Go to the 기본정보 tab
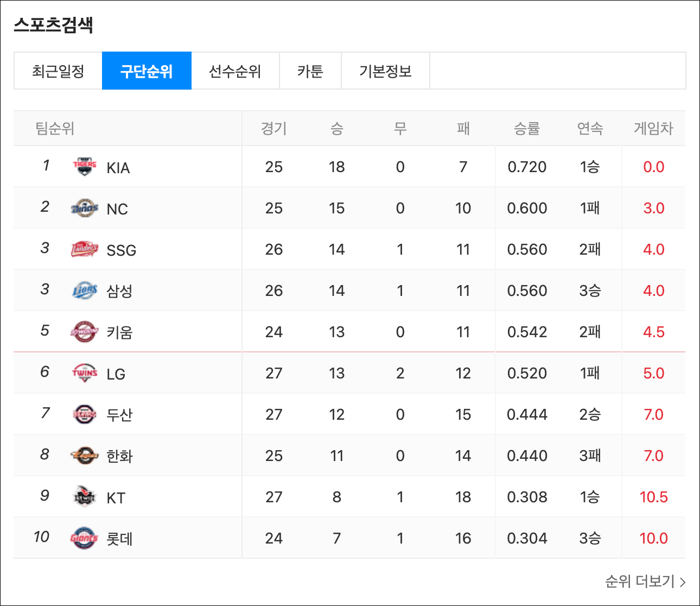Viewport: 700px width, 606px height. (385, 71)
